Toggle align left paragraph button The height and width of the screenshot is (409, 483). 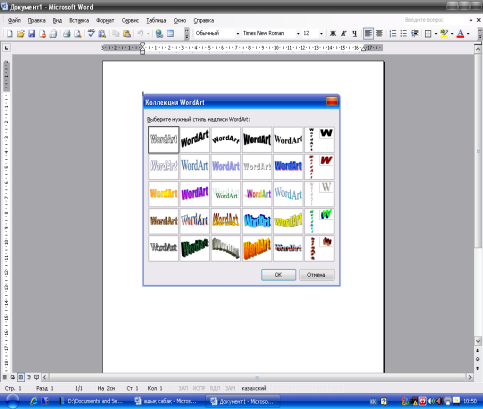pos(368,34)
